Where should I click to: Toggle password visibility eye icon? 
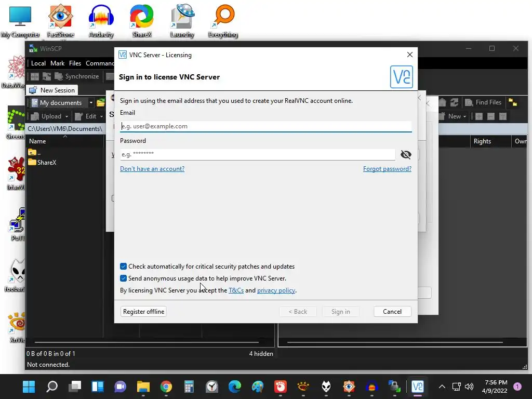[x=405, y=155]
